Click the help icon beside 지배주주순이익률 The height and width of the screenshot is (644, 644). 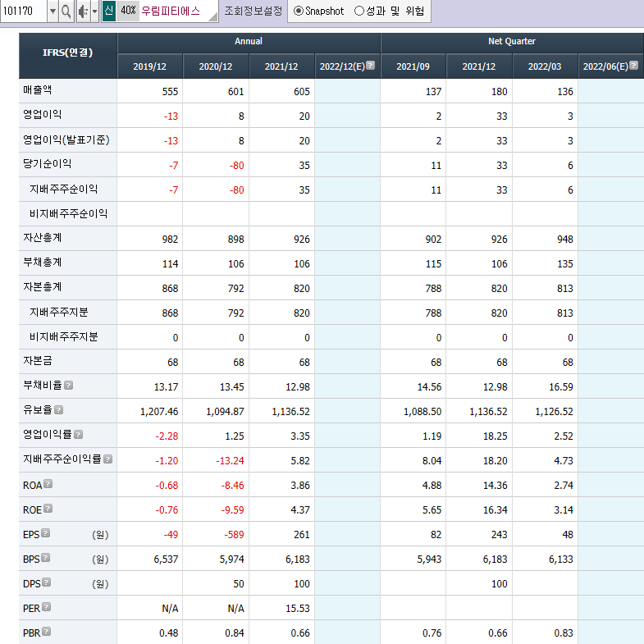coord(108,459)
